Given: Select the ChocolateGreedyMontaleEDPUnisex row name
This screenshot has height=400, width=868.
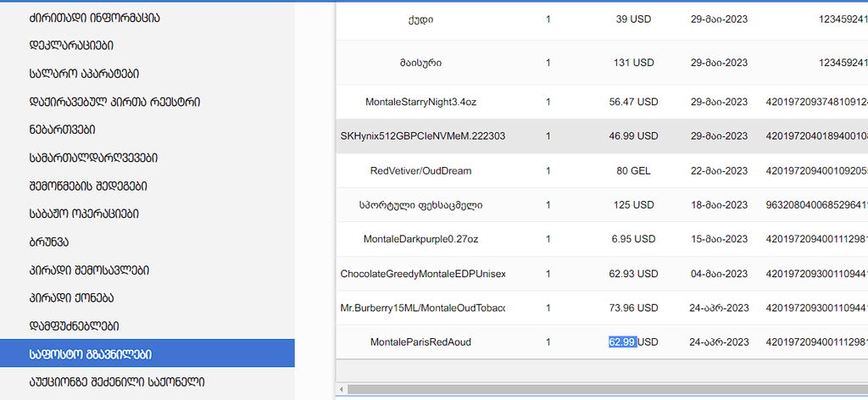Looking at the screenshot, I should [423, 274].
